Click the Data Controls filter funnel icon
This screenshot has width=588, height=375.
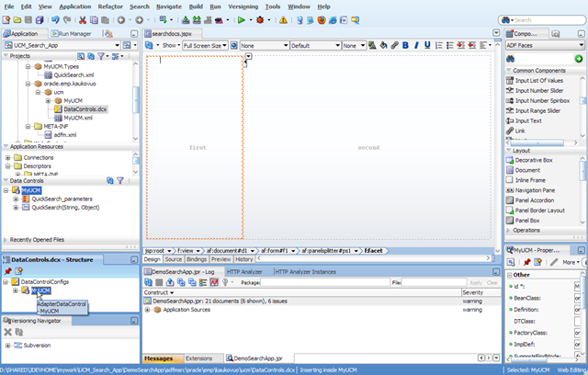coord(120,181)
